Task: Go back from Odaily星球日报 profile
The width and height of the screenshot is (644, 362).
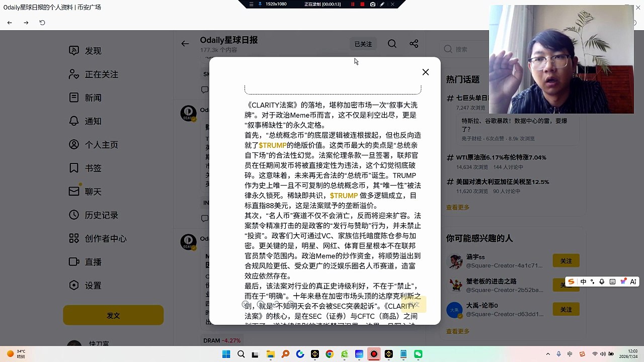Action: pos(185,44)
